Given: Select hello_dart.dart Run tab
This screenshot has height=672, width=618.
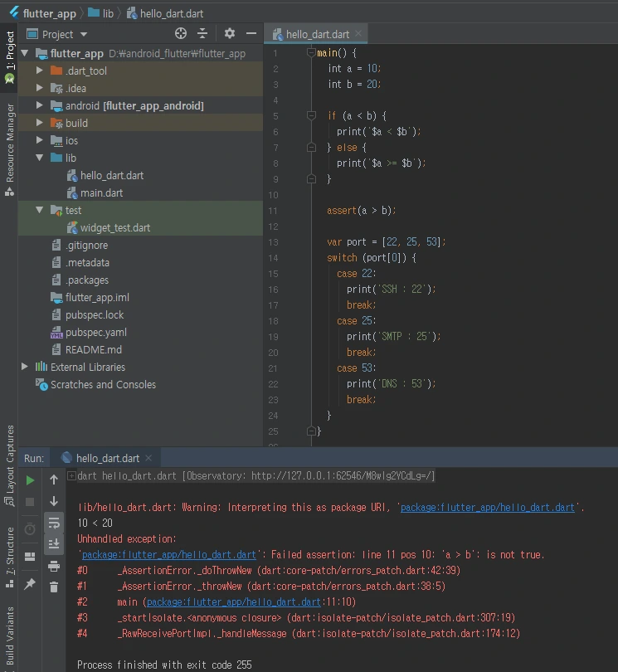Looking at the screenshot, I should tap(107, 458).
